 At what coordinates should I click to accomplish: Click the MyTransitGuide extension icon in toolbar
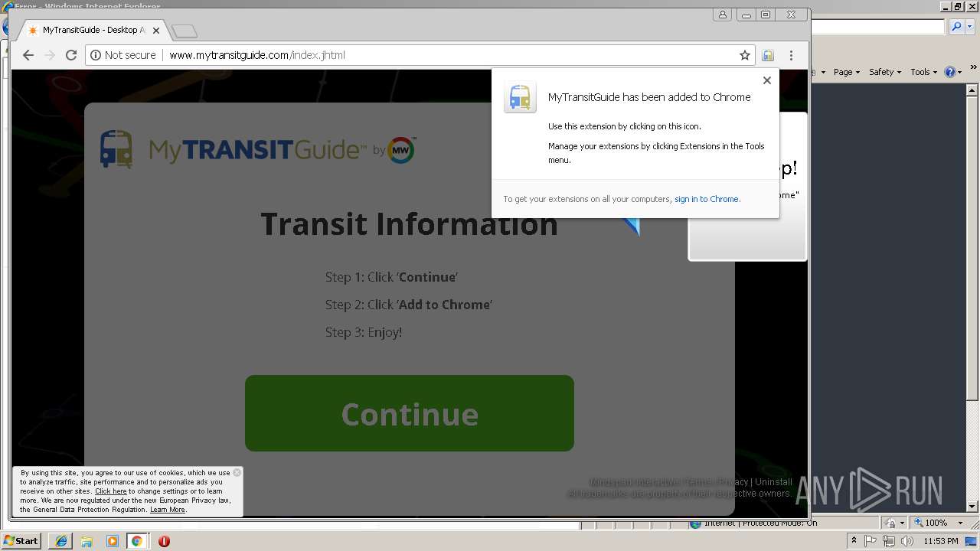[768, 55]
